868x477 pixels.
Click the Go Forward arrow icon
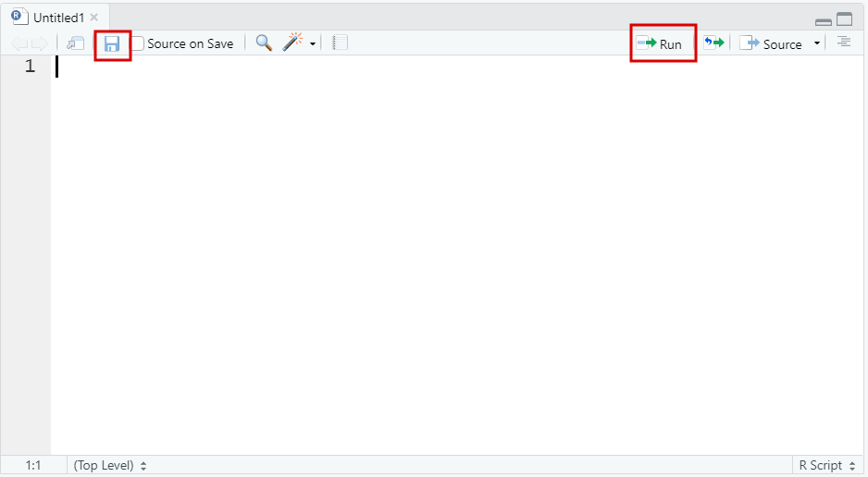[39, 43]
